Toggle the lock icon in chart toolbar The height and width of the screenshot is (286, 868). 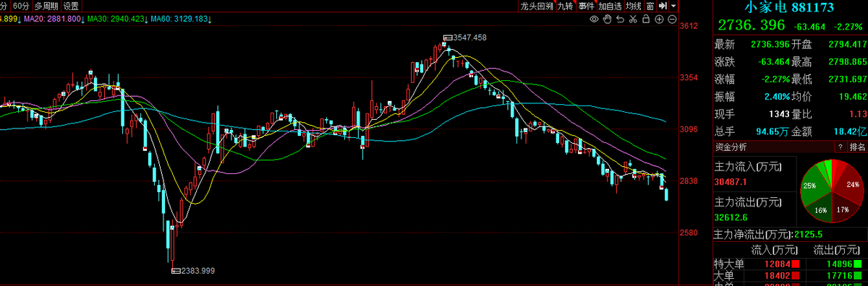coord(646,19)
